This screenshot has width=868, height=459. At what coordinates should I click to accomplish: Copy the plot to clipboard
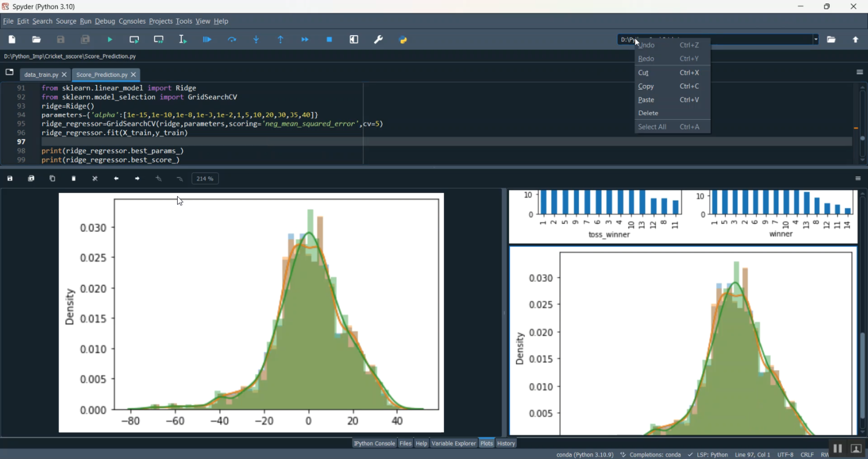53,179
